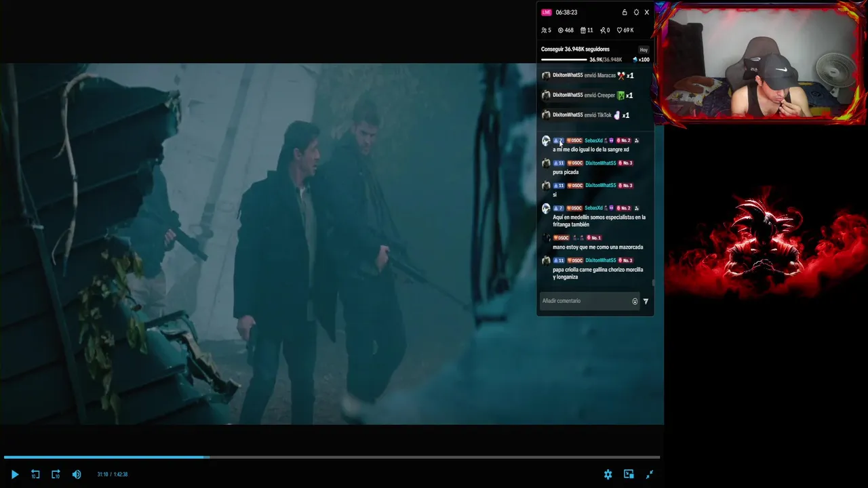This screenshot has height=488, width=868.
Task: Click 'papa criolla carne gallina' comment text
Action: click(x=597, y=273)
